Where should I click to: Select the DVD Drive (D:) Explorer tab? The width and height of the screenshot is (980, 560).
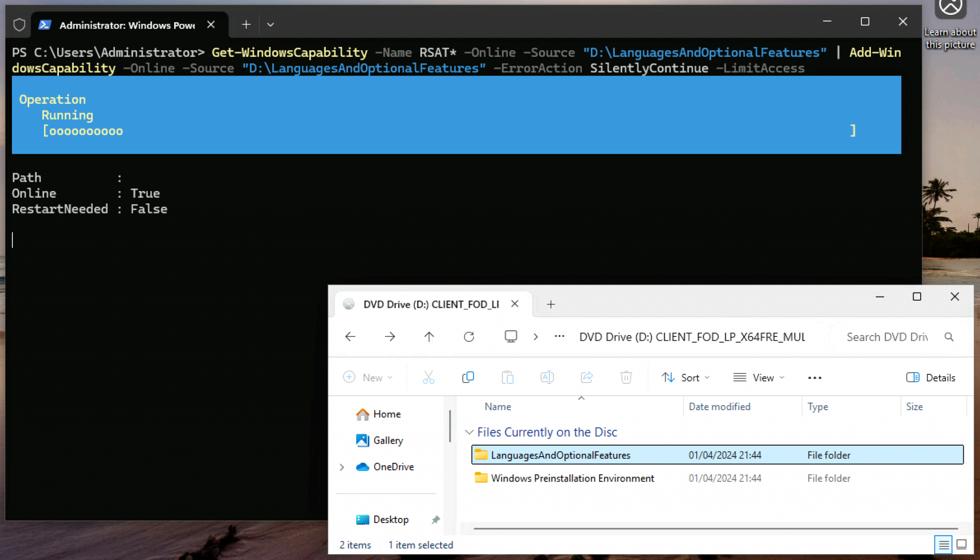click(x=431, y=304)
